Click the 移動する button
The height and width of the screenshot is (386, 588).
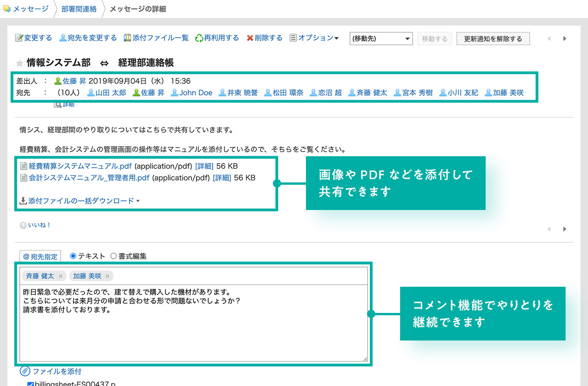435,39
